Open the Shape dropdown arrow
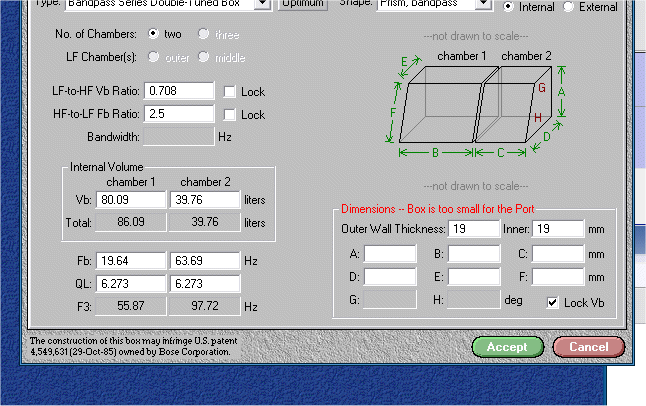Screen dimensions: 646x406 coord(484,4)
